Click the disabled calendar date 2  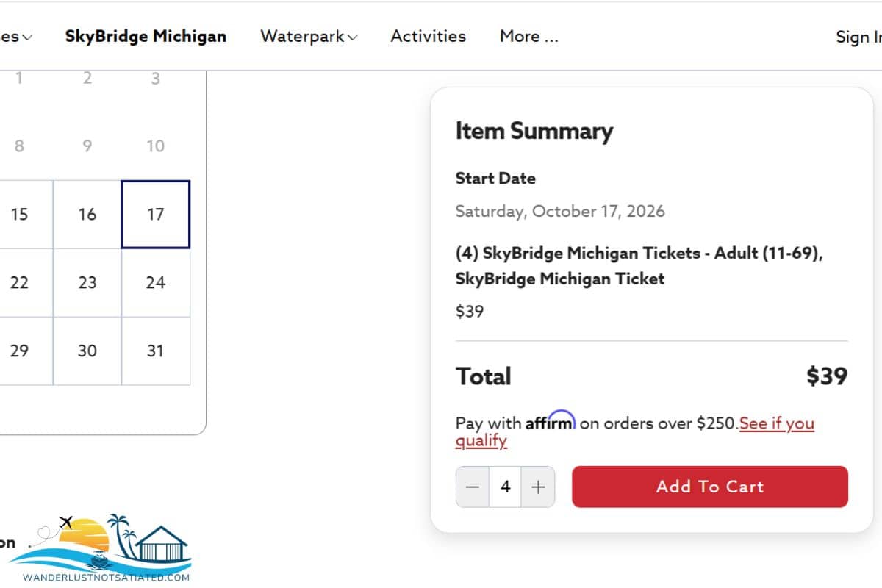pos(87,79)
